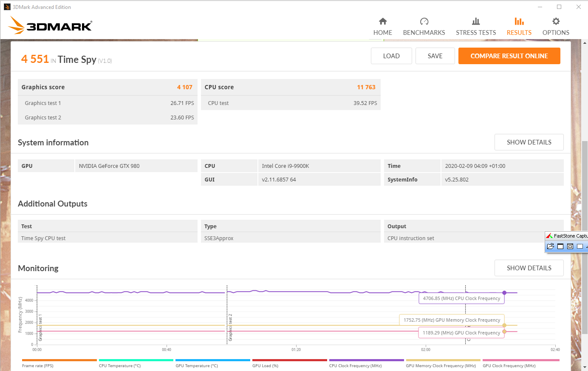Click the orange Results bars icon
The height and width of the screenshot is (371, 588).
519,21
